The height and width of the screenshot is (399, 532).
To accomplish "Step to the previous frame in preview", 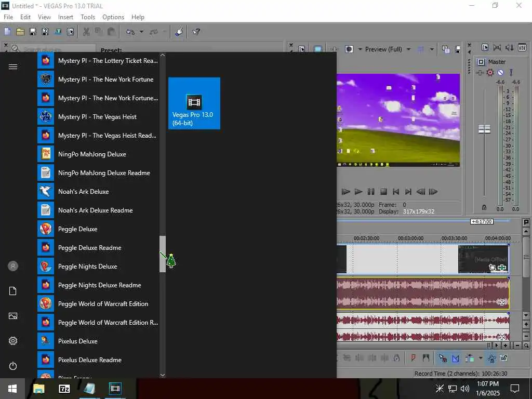I will point(421,192).
